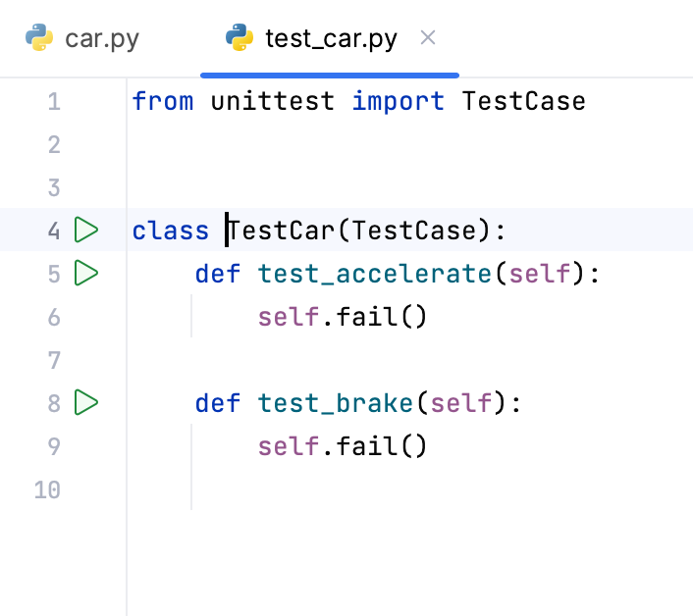
Task: Click line number 1 in gutter
Action: click(53, 101)
